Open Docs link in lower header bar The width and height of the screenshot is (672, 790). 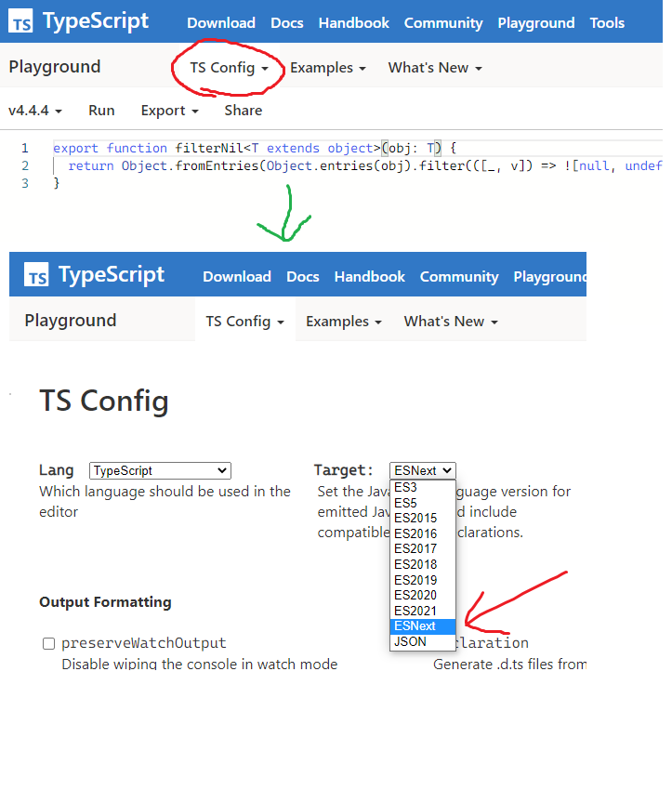click(302, 277)
